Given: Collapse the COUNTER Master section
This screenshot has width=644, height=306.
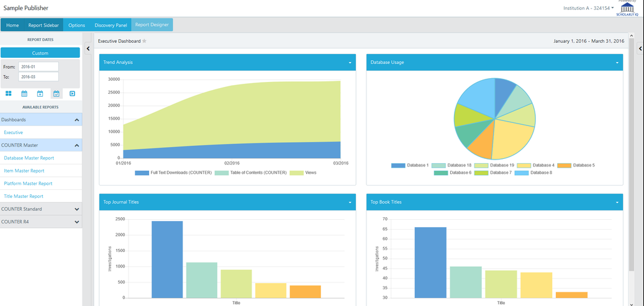Looking at the screenshot, I should (x=41, y=145).
